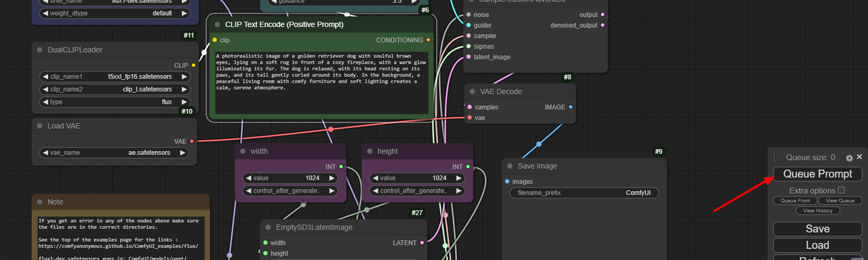The width and height of the screenshot is (868, 260).
Task: Click previous arrow on clip_name2
Action: pyautogui.click(x=45, y=89)
